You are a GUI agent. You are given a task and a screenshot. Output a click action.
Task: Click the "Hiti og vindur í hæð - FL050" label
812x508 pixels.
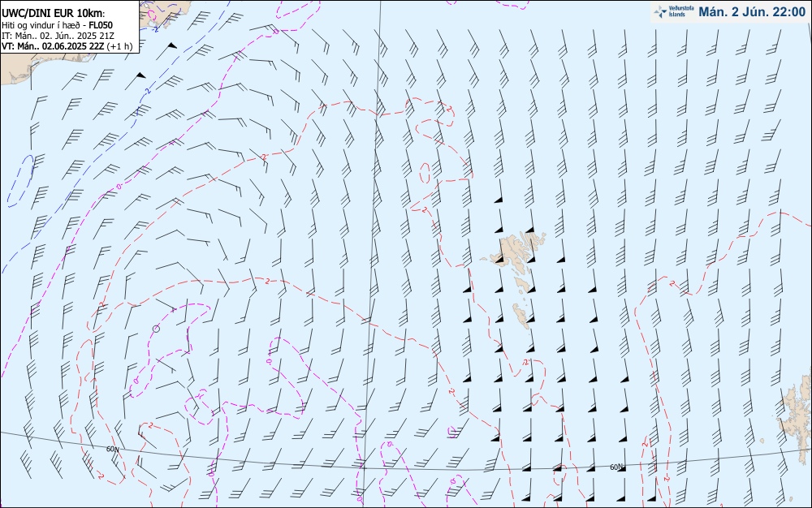tap(57, 25)
